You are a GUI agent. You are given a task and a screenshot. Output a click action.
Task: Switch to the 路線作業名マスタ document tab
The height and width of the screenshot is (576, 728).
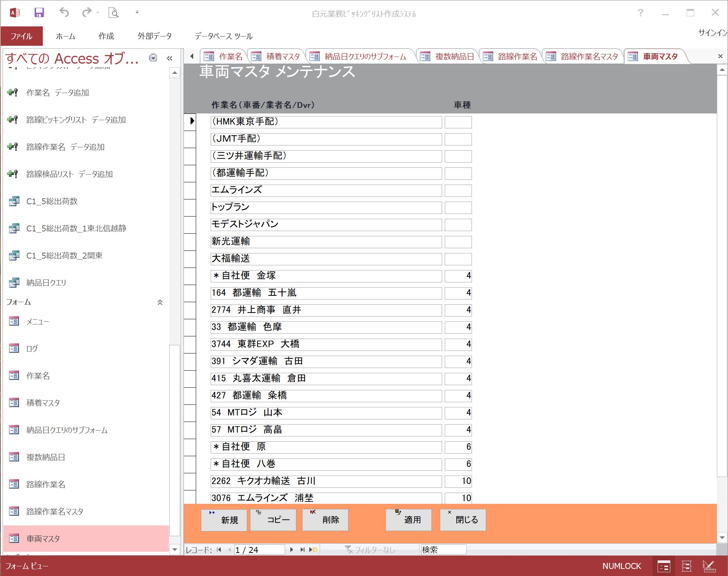click(x=589, y=57)
